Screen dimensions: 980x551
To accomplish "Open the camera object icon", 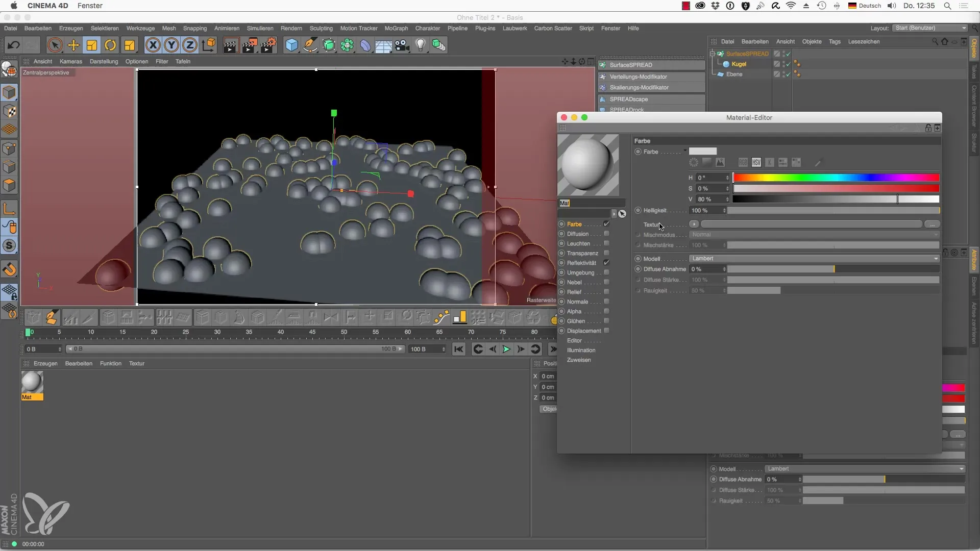I will pyautogui.click(x=402, y=45).
